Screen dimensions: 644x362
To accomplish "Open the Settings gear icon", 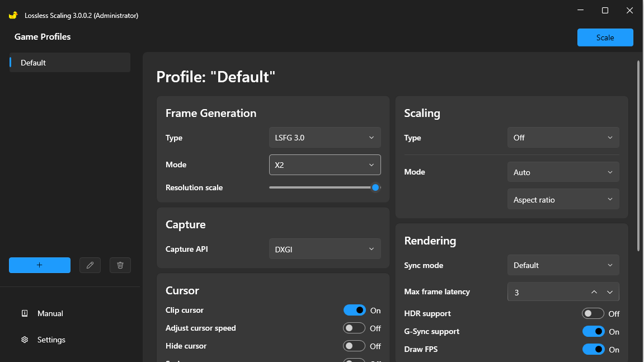I will coord(25,340).
